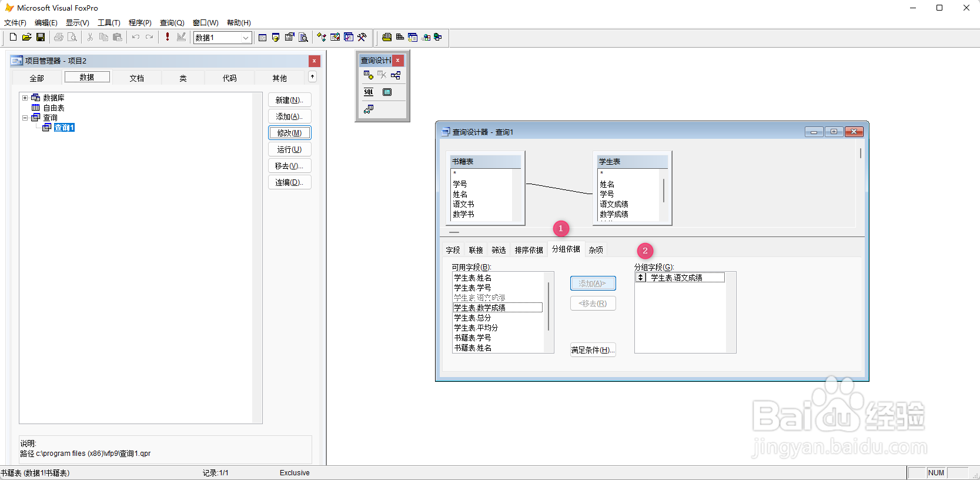980x480 pixels.
Task: Click the 修改(M) button
Action: coord(290,133)
